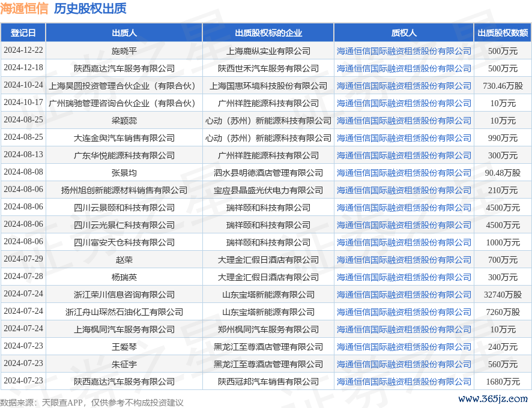Open 质权人 link in 陕西世禾汽车服务 row
Viewport: 532px width, 408px height.
click(x=404, y=68)
